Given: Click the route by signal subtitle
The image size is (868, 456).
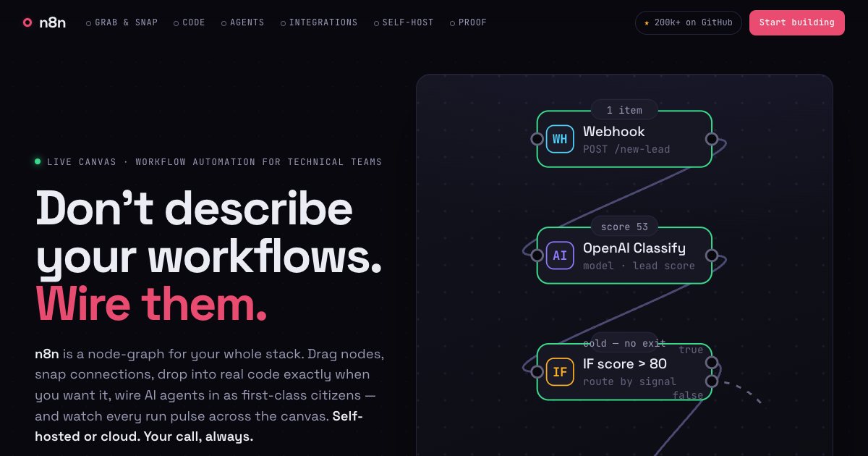Looking at the screenshot, I should 629,381.
